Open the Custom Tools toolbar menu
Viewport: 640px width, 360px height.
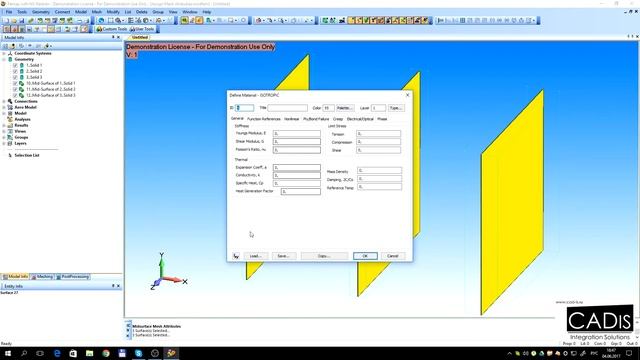[x=111, y=29]
